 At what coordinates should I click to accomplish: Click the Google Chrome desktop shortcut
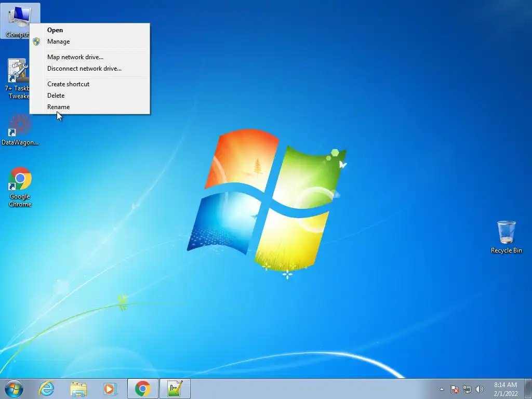20,187
